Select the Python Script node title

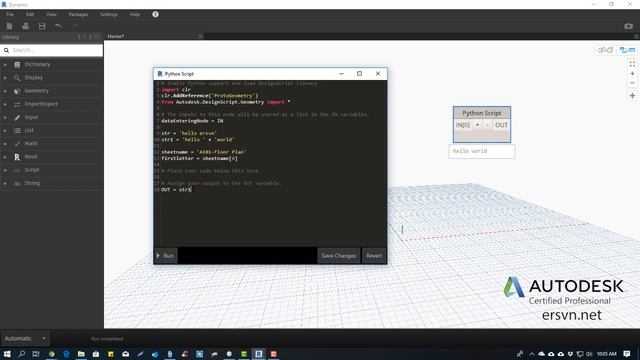(x=482, y=113)
